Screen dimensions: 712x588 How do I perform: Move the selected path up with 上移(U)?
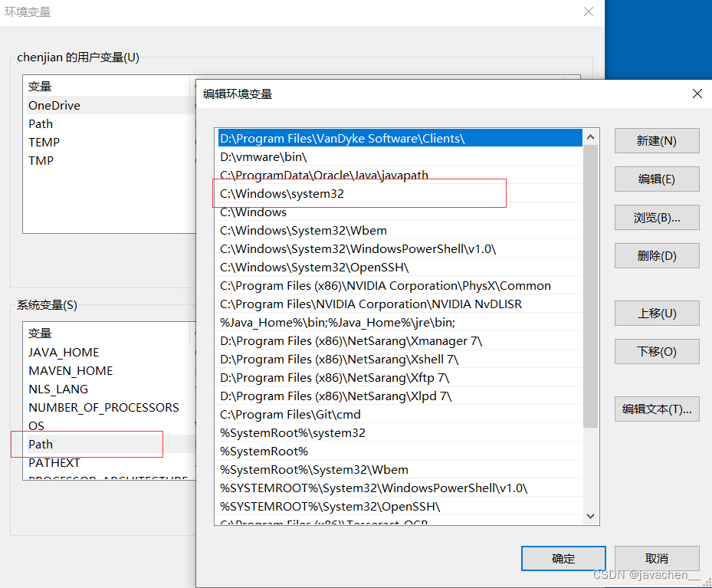point(655,313)
